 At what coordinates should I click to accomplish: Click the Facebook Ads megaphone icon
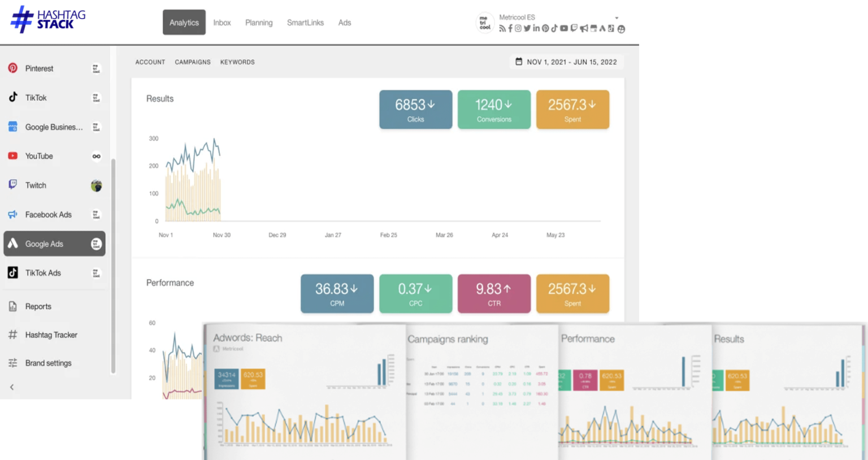pos(12,215)
